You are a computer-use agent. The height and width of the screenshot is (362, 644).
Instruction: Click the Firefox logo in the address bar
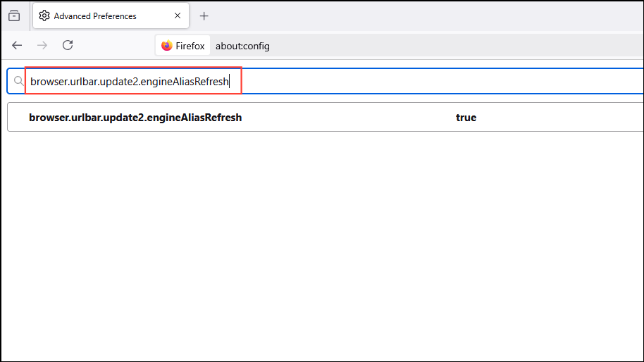coord(167,46)
